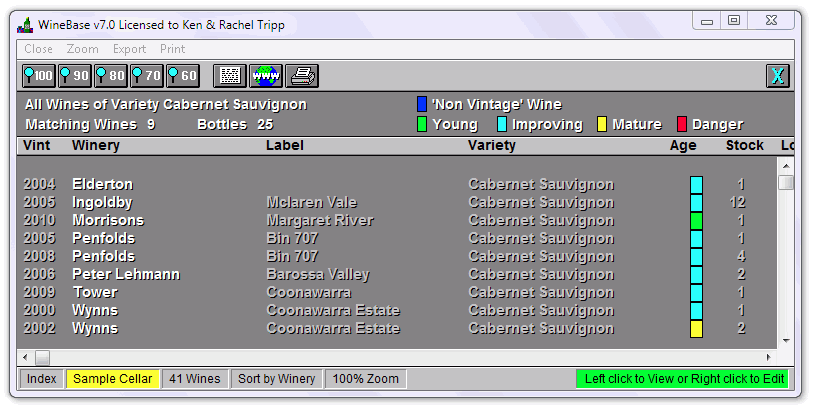Click the green Young legend swatch

pos(422,124)
